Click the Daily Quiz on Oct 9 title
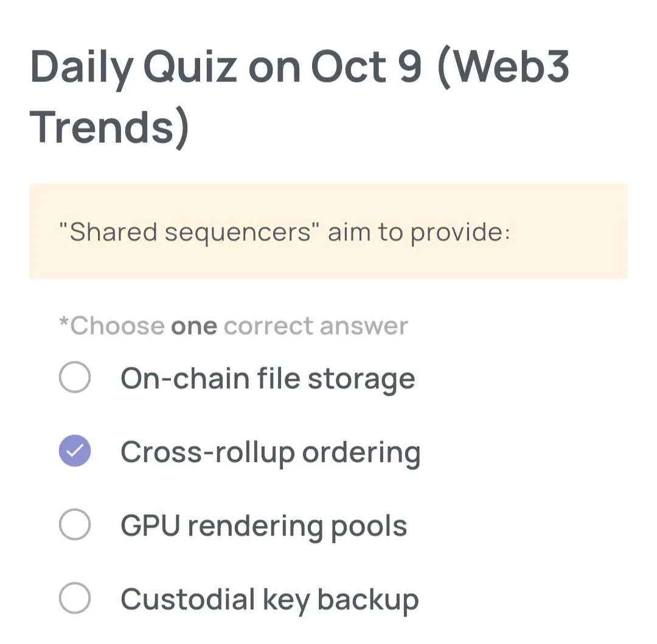This screenshot has height=644, width=657. [x=301, y=67]
